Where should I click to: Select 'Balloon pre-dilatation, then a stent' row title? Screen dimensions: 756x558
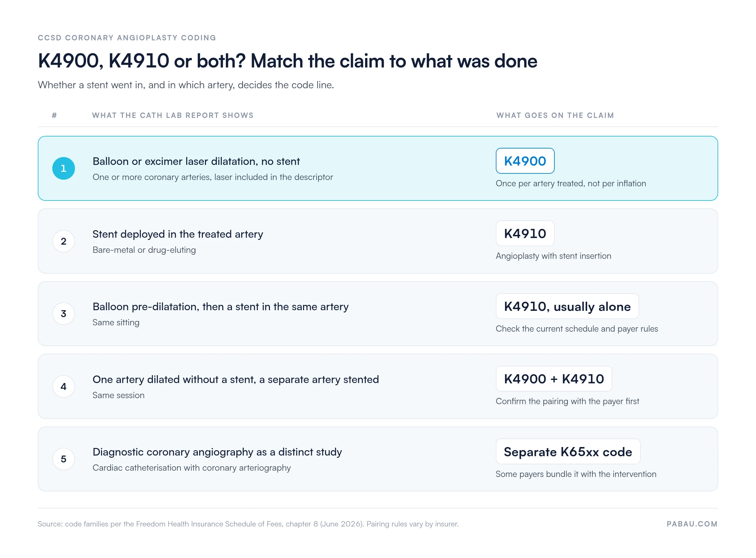221,307
